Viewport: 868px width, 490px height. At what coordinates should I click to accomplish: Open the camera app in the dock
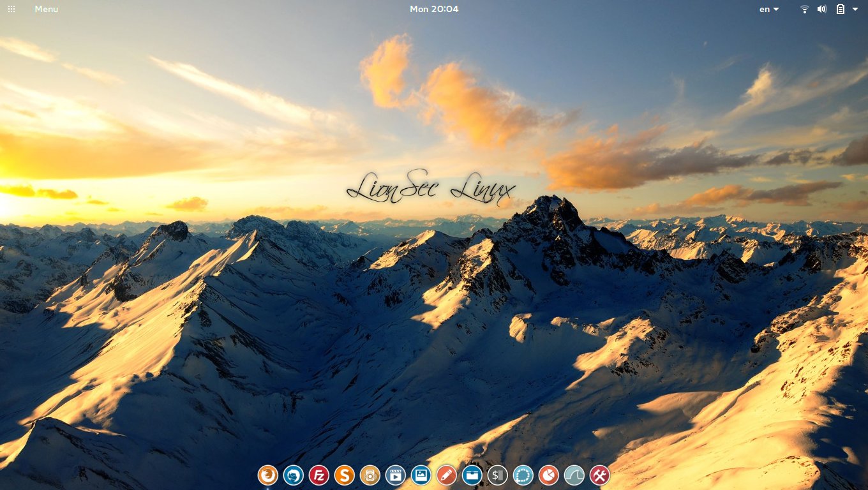click(370, 475)
